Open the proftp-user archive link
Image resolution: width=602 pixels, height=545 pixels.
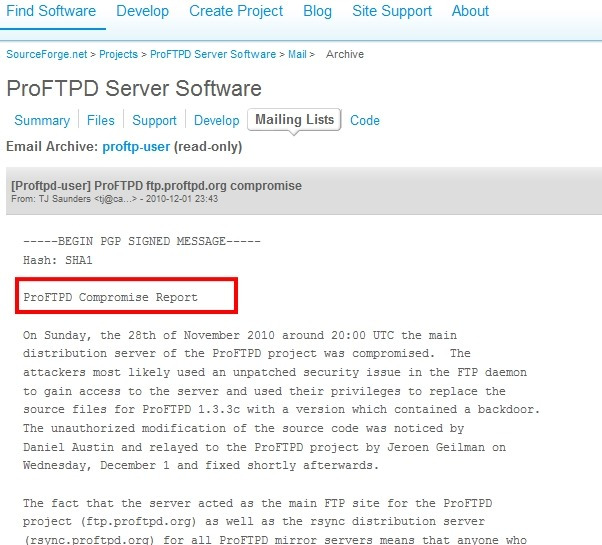point(136,147)
